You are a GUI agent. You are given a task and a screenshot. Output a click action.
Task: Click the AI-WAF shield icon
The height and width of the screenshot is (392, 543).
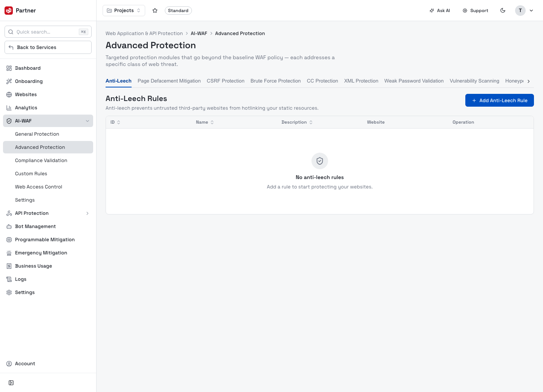pos(9,121)
